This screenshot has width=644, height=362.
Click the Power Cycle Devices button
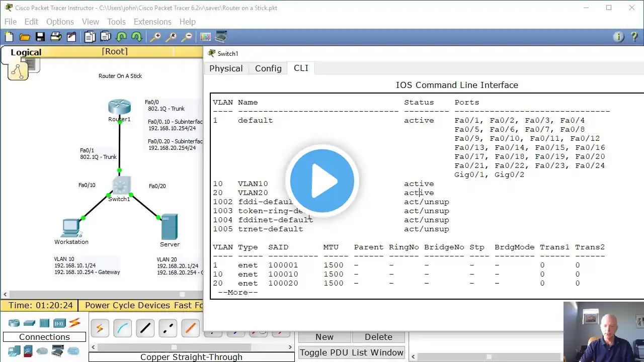click(127, 305)
